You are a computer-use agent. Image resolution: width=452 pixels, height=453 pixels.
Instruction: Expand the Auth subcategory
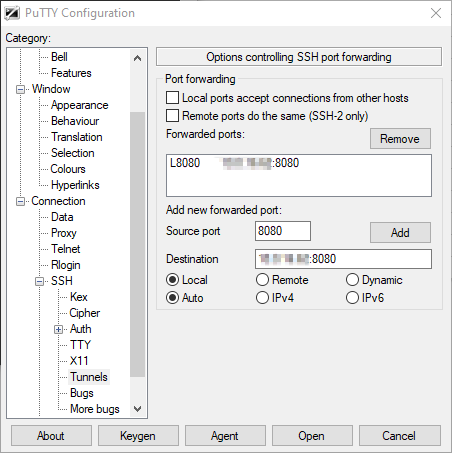click(58, 329)
